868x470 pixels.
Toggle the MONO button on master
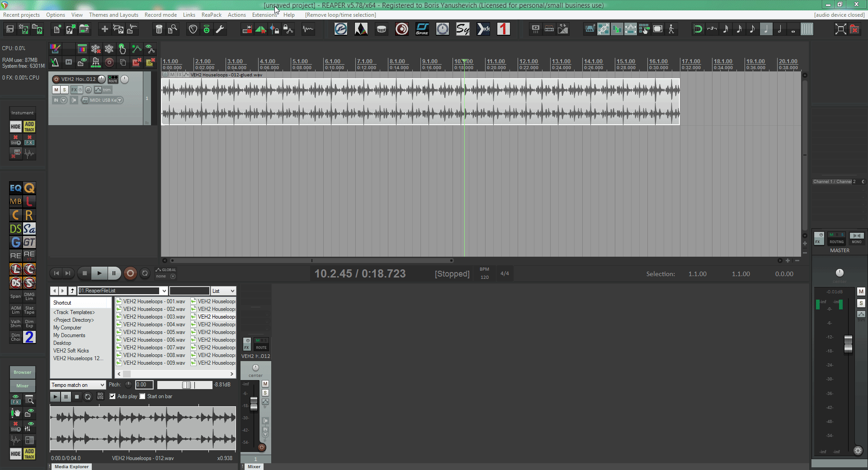point(857,238)
